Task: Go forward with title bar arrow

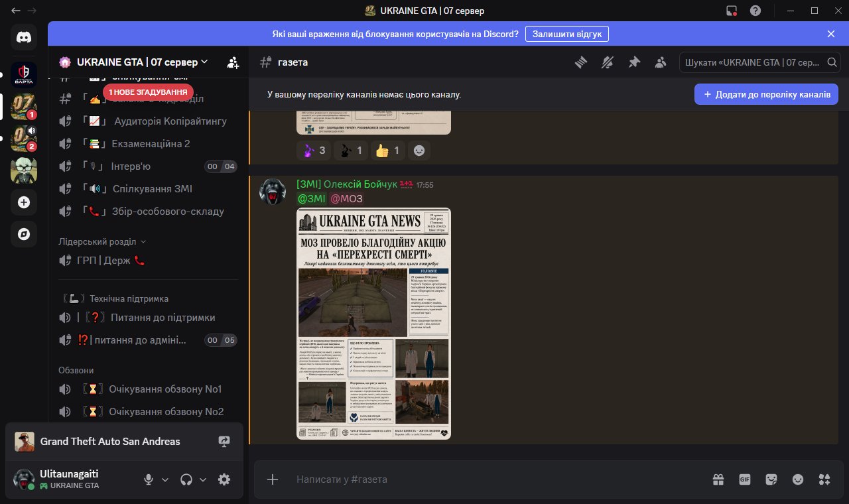Action: 32,11
